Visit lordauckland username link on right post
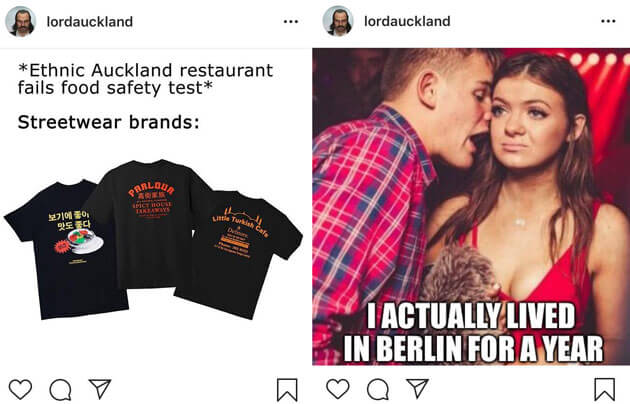630x404 pixels. point(407,21)
